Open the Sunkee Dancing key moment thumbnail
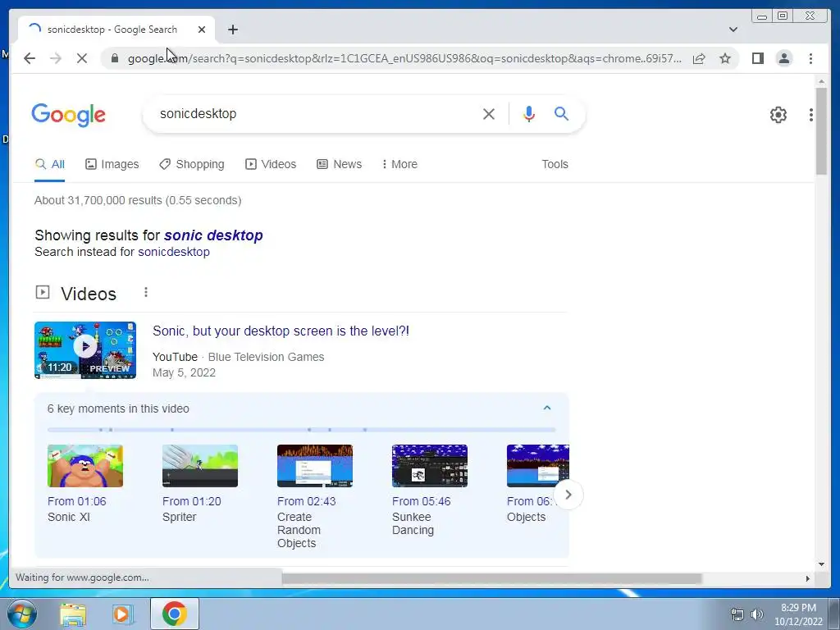The image size is (840, 630). pos(430,466)
